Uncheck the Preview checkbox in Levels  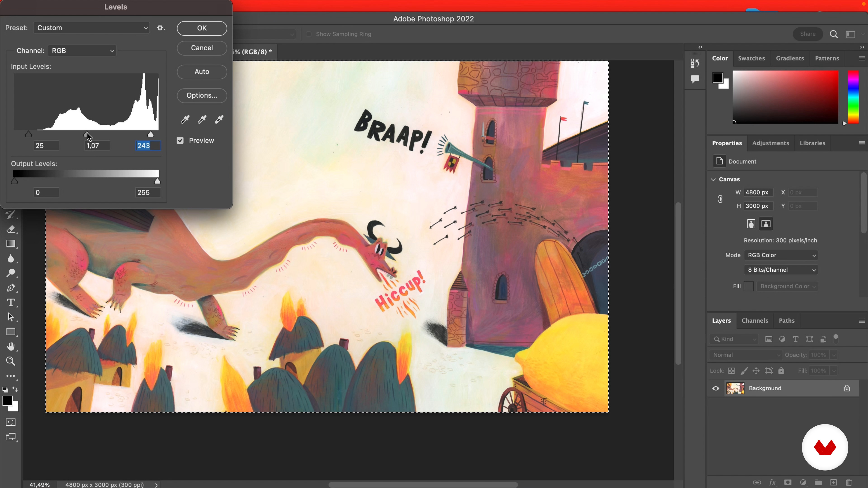pos(180,141)
